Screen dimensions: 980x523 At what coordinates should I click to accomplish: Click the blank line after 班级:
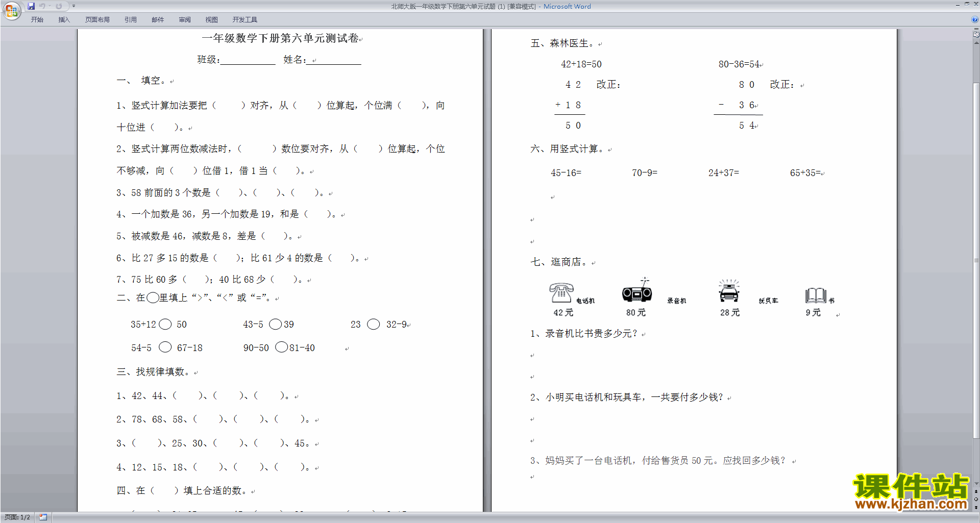point(248,61)
